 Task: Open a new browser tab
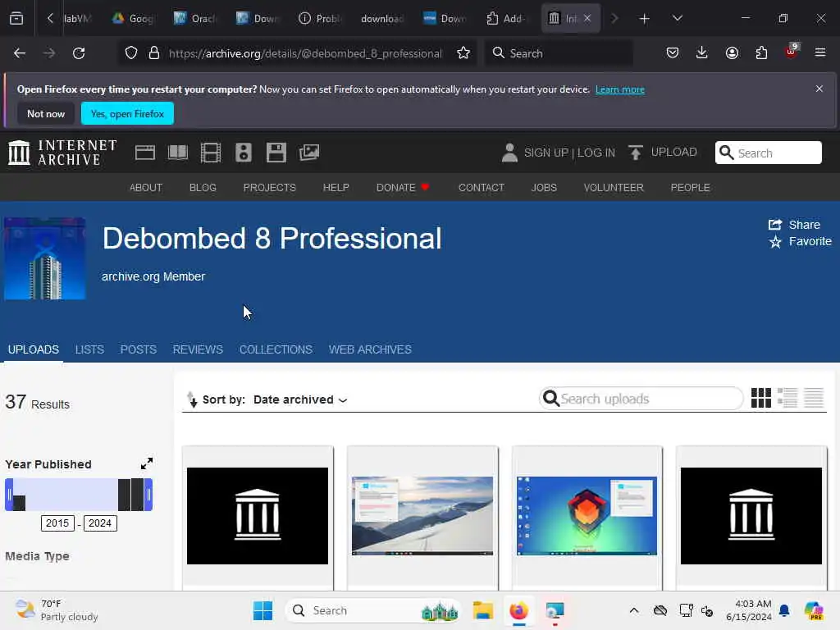[644, 19]
